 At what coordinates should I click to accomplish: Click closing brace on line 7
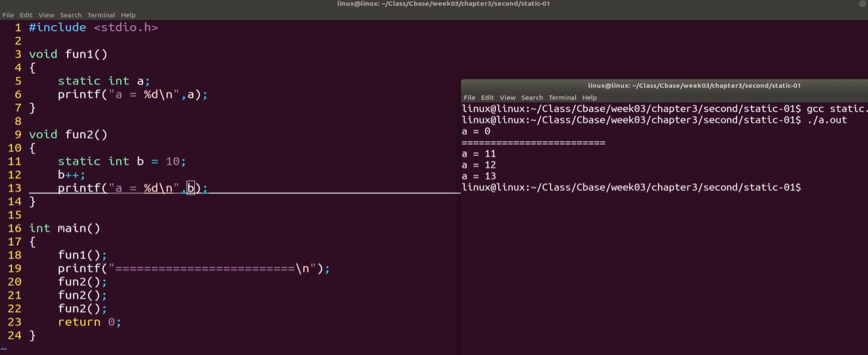[x=32, y=108]
